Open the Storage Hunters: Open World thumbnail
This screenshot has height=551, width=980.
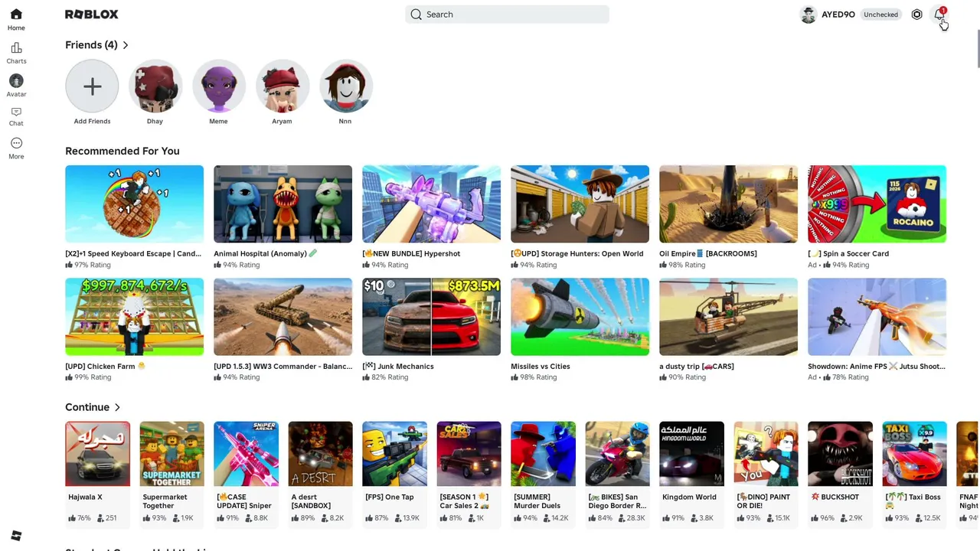click(580, 204)
